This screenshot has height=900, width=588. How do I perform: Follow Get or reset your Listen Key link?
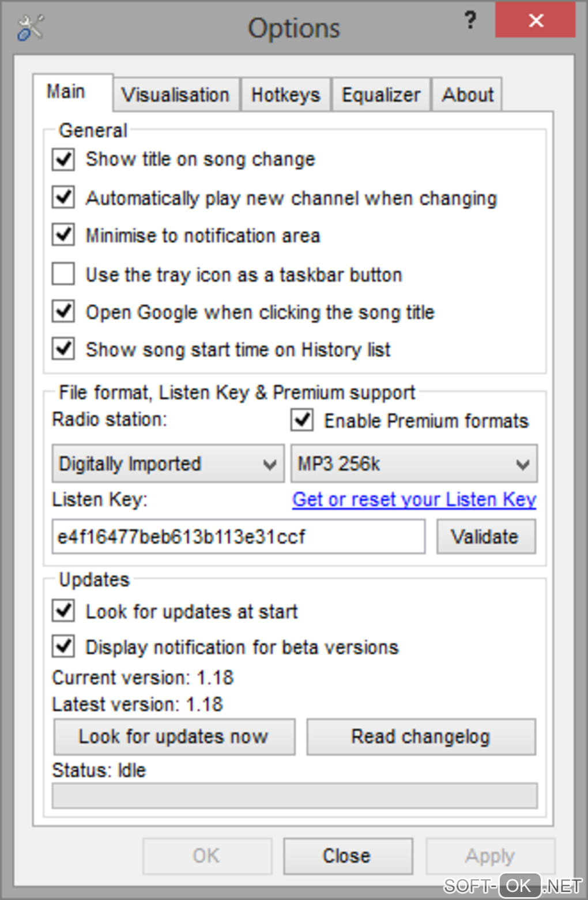(x=414, y=499)
